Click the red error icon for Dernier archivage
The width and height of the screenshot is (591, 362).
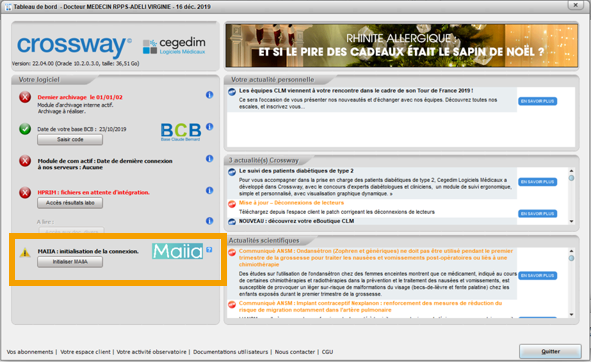pos(25,97)
